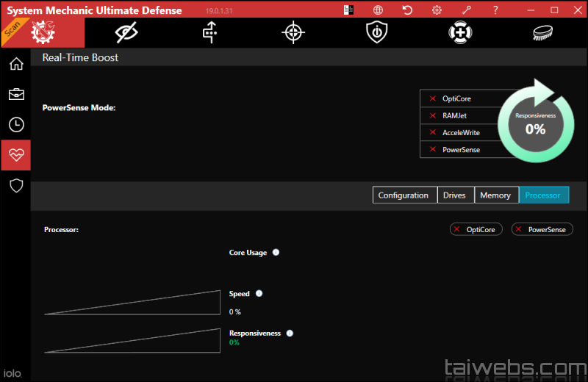This screenshot has width=588, height=382.
Task: Open the toolbox briefcase sidebar icon
Action: [15, 94]
